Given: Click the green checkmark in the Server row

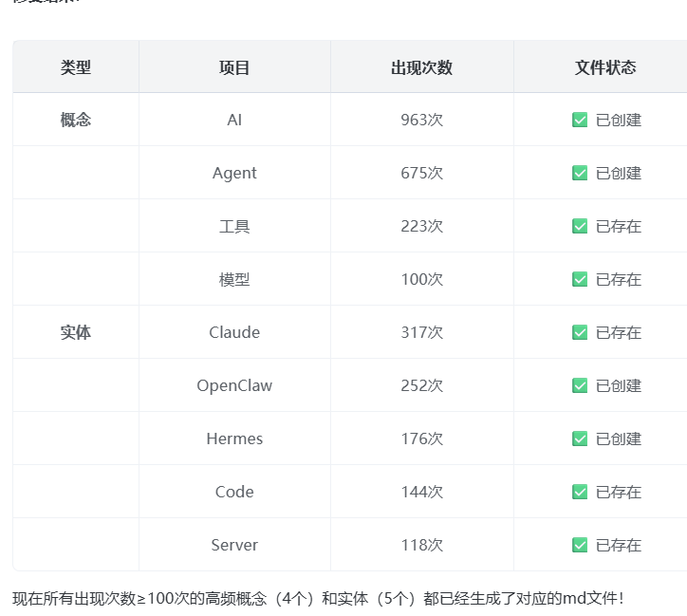Looking at the screenshot, I should pos(580,545).
